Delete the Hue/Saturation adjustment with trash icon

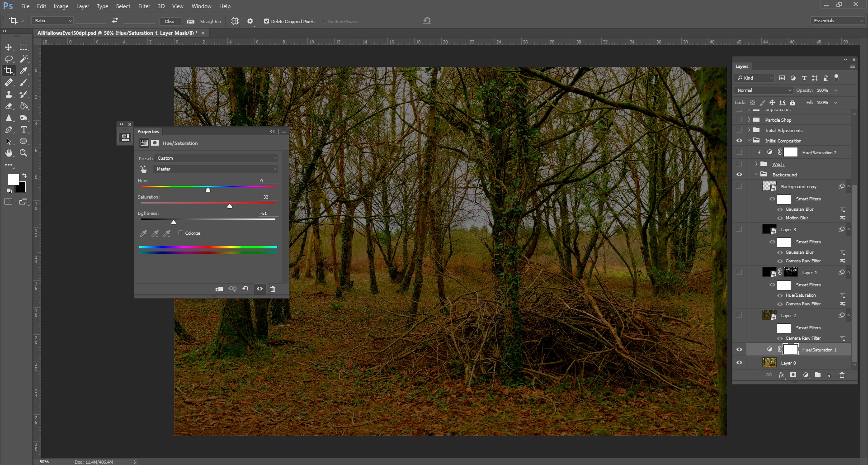tap(273, 289)
